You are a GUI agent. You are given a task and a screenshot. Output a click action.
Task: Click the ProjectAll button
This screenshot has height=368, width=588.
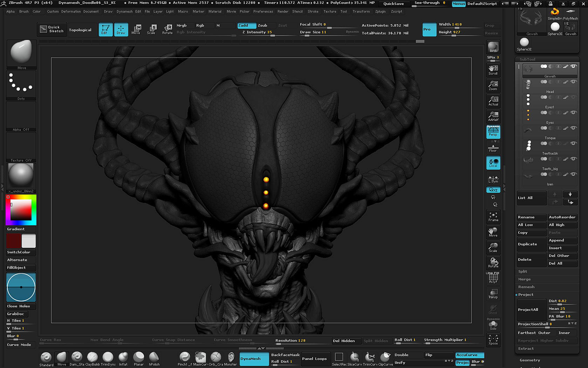tap(532, 309)
